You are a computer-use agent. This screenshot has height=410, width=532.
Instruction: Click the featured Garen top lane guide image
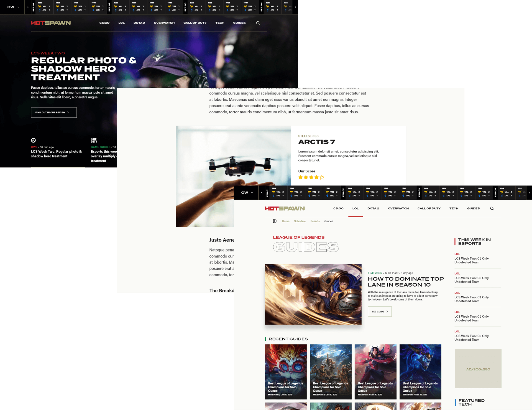point(313,294)
